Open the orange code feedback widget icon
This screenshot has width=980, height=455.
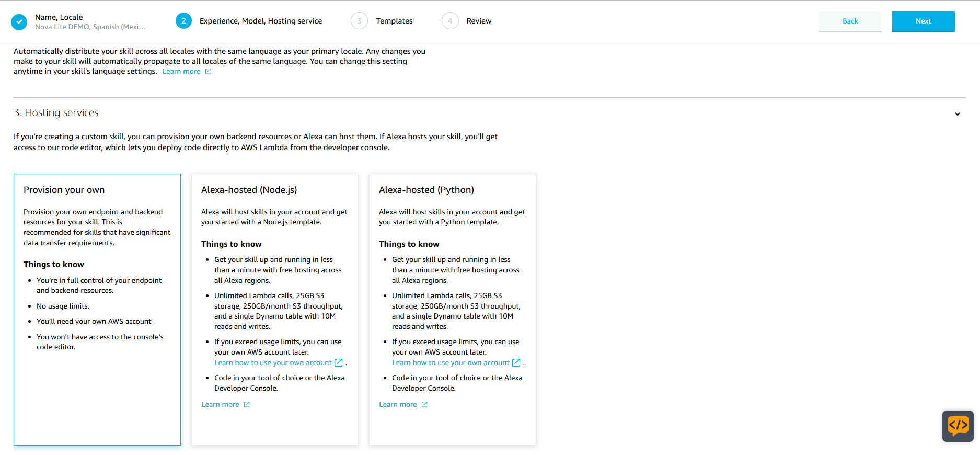tap(958, 426)
